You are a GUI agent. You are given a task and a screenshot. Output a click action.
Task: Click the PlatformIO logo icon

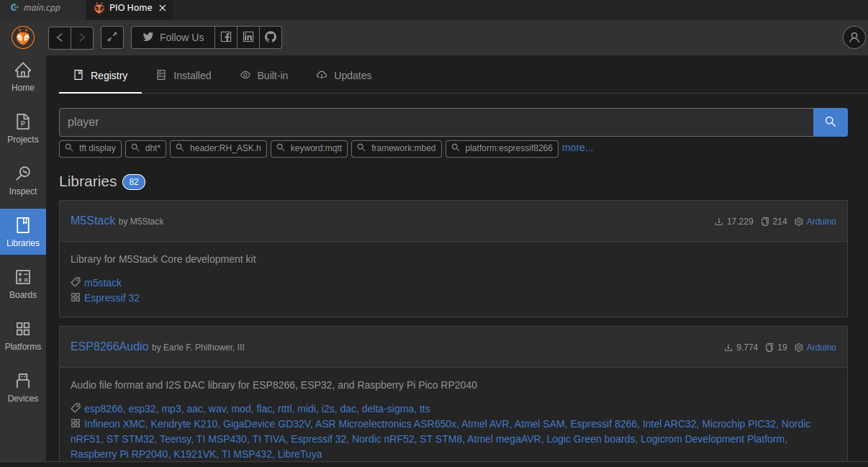click(x=23, y=37)
